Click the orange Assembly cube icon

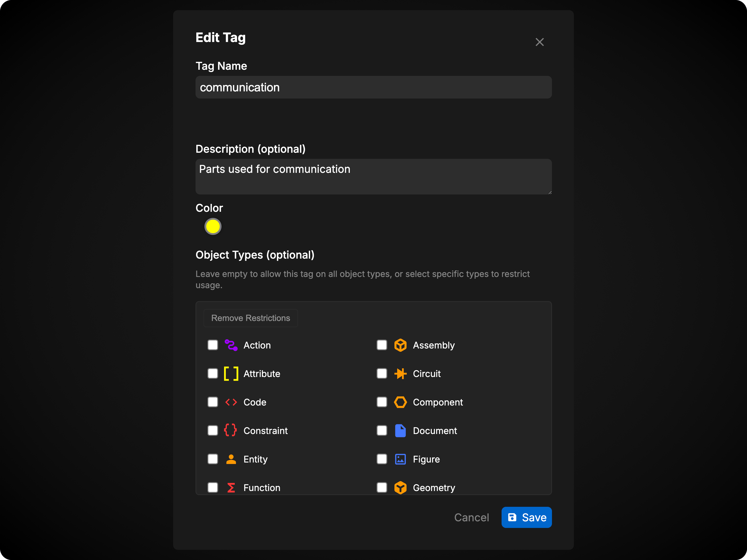(400, 345)
